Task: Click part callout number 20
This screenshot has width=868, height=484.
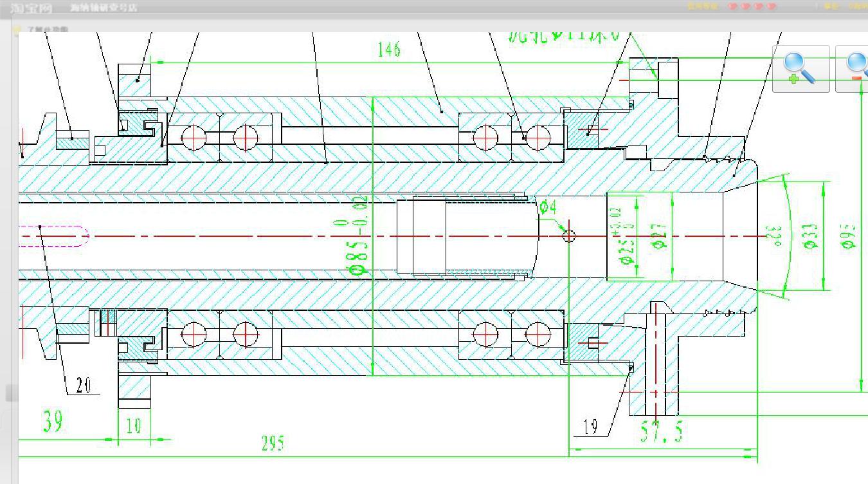Action: 84,386
